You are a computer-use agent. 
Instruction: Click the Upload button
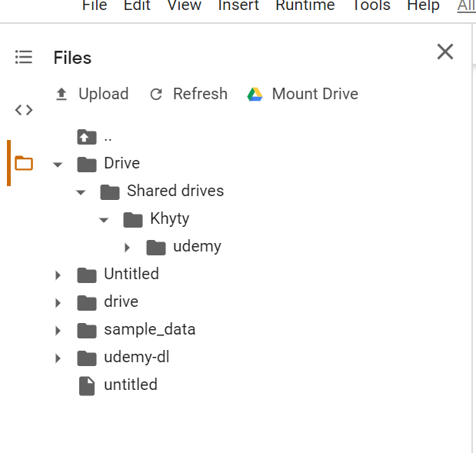pyautogui.click(x=92, y=94)
